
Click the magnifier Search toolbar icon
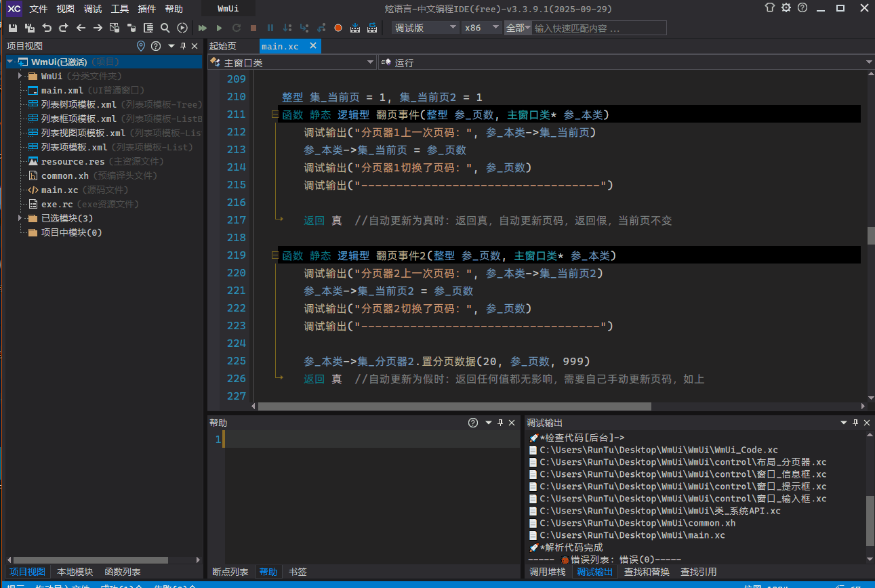coord(165,28)
